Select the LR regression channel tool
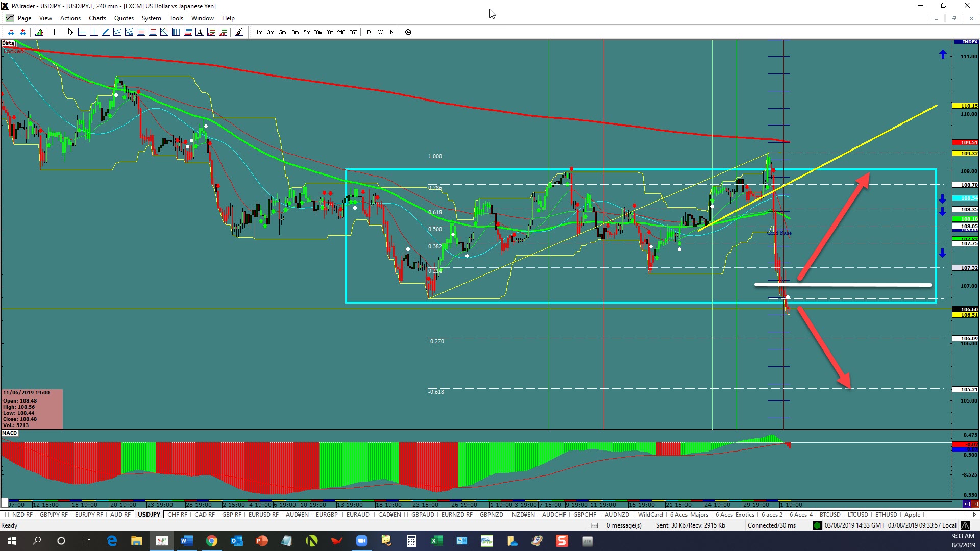The height and width of the screenshot is (551, 980). click(x=129, y=32)
